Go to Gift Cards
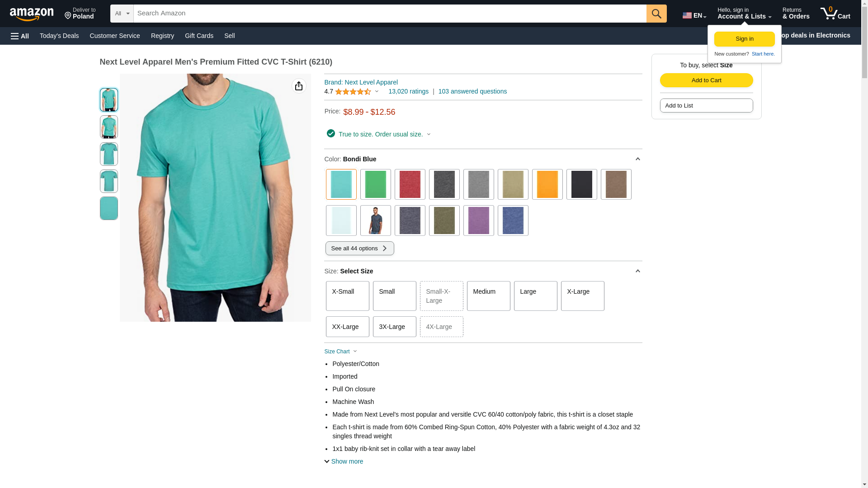This screenshot has height=488, width=868. pos(199,36)
